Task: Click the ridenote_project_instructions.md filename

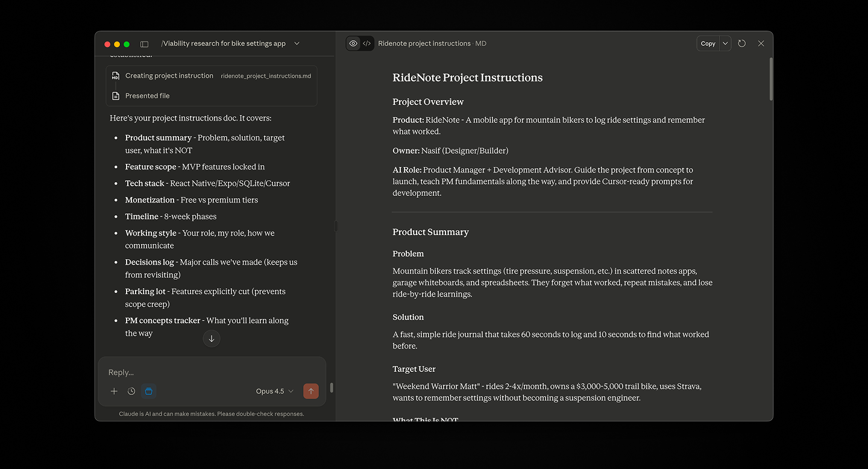Action: pyautogui.click(x=266, y=75)
